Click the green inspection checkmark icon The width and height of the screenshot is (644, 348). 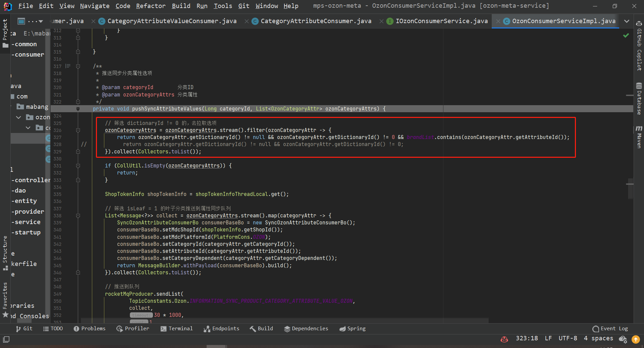click(x=626, y=35)
